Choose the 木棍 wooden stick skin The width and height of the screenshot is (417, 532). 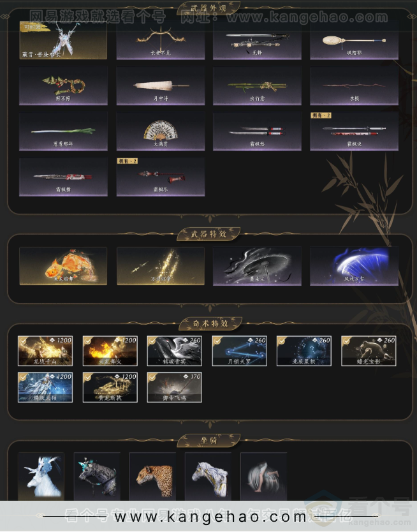coord(354,85)
